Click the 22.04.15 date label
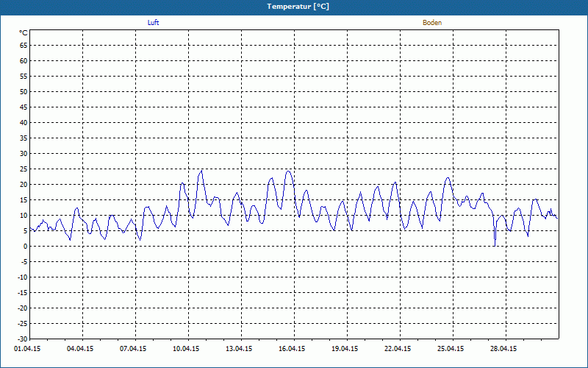The image size is (588, 368). point(398,349)
